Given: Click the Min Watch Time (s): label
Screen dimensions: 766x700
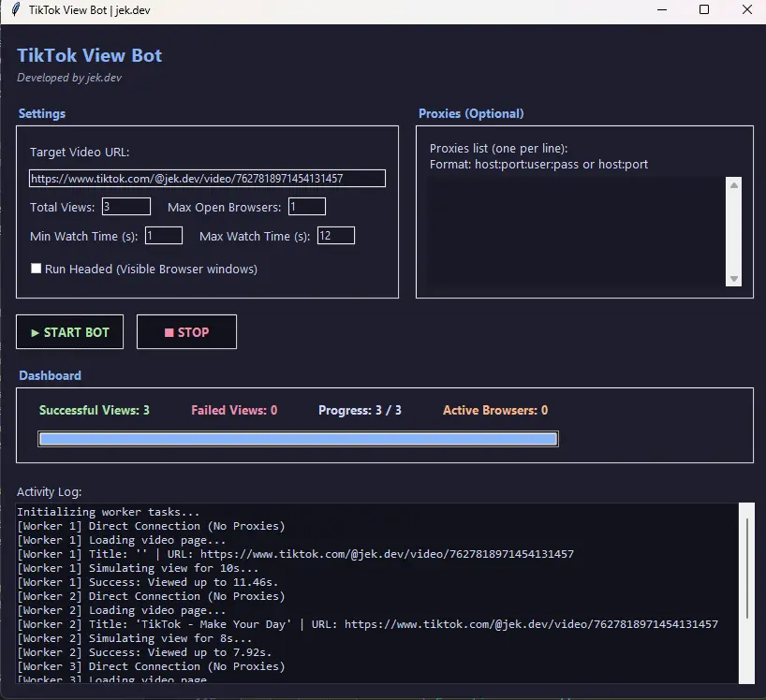Looking at the screenshot, I should pos(84,236).
